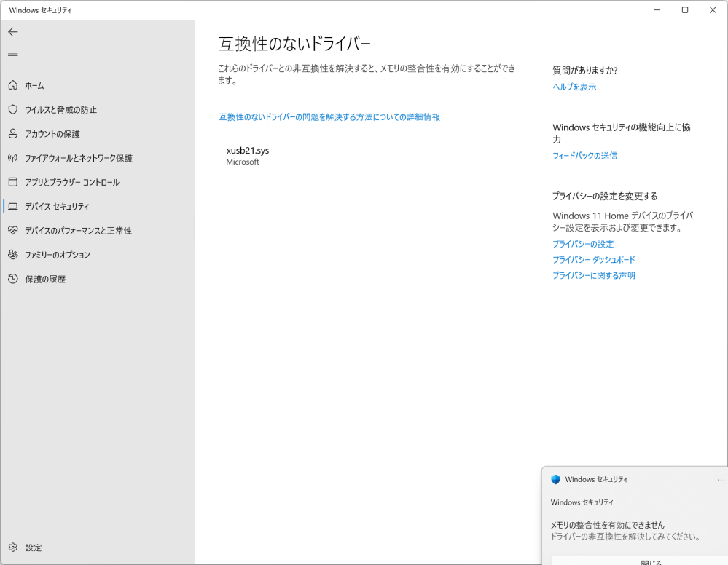This screenshot has height=565, width=728.
Task: Click the メモリの整合性を有効にできません notification text
Action: pyautogui.click(x=608, y=525)
